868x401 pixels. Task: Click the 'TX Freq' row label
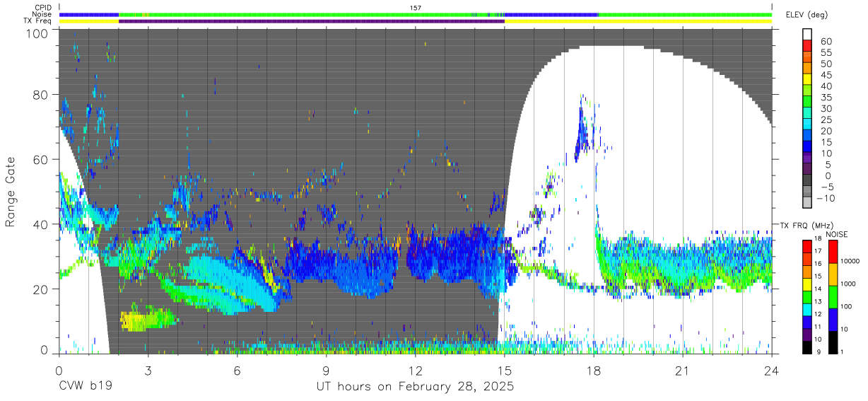pos(37,21)
